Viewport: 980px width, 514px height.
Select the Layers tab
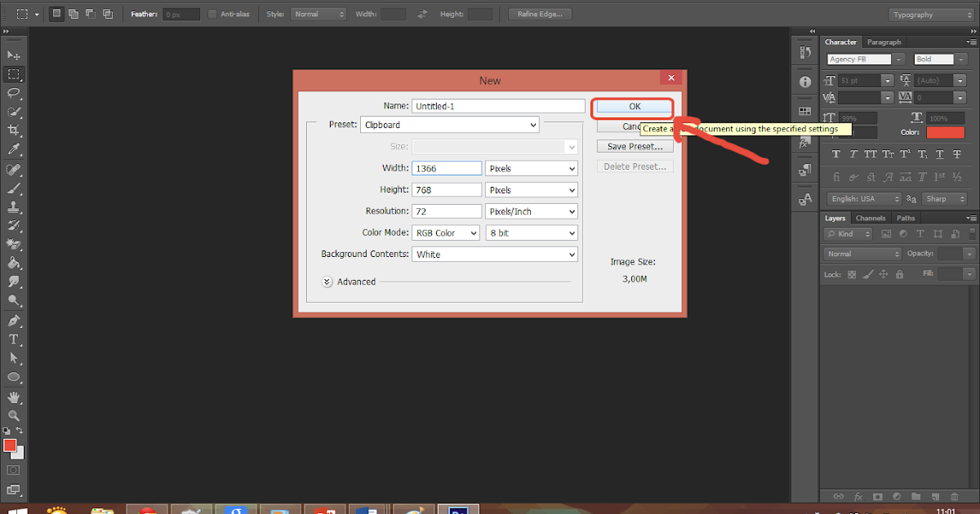pos(835,218)
